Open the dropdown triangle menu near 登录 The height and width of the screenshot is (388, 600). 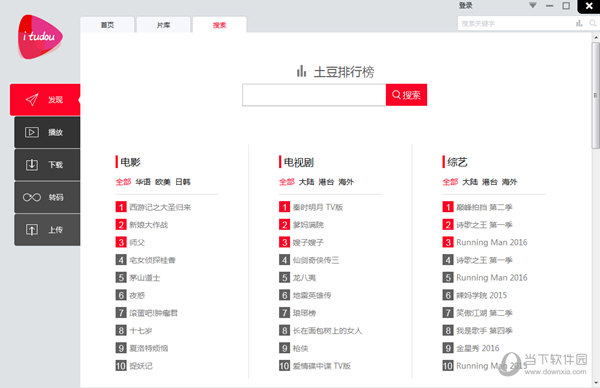(x=533, y=5)
